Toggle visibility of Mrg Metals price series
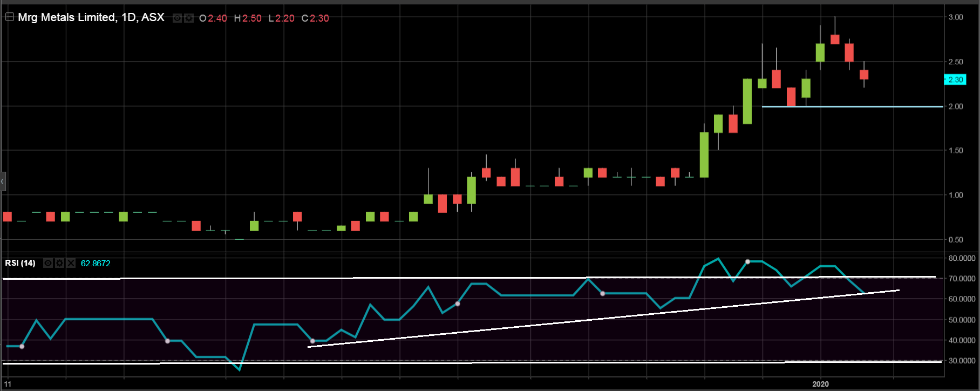Viewport: 980px width, 391px height. coord(177,18)
